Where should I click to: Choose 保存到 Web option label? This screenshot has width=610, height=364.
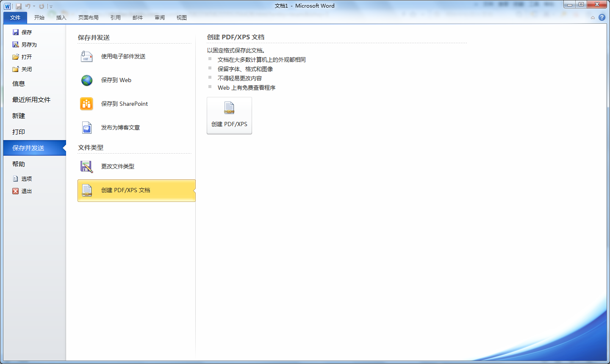[116, 80]
